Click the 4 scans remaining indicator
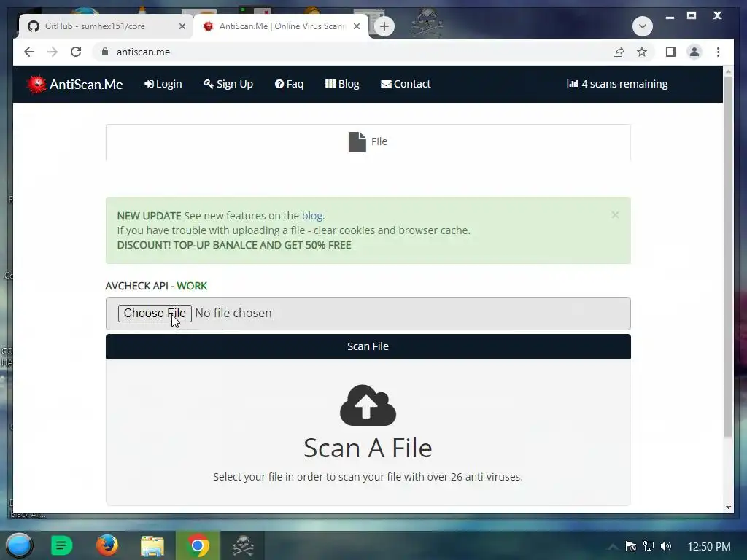 tap(617, 84)
